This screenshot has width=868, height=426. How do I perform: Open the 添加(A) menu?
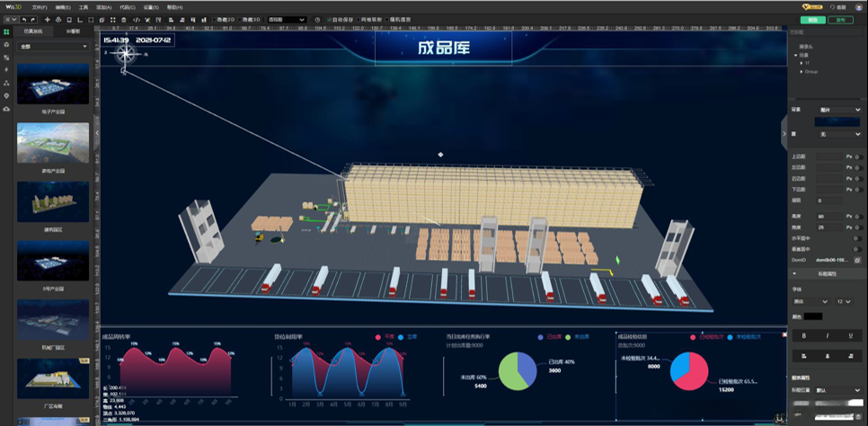pos(103,7)
